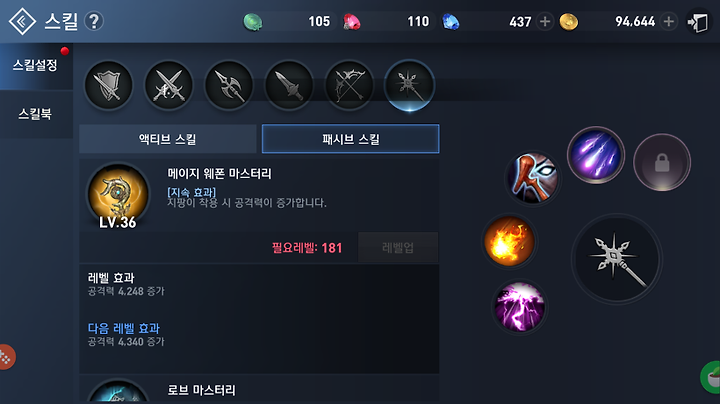Open the 스킬설정 side menu
Screen dimensions: 720x404
(36, 65)
